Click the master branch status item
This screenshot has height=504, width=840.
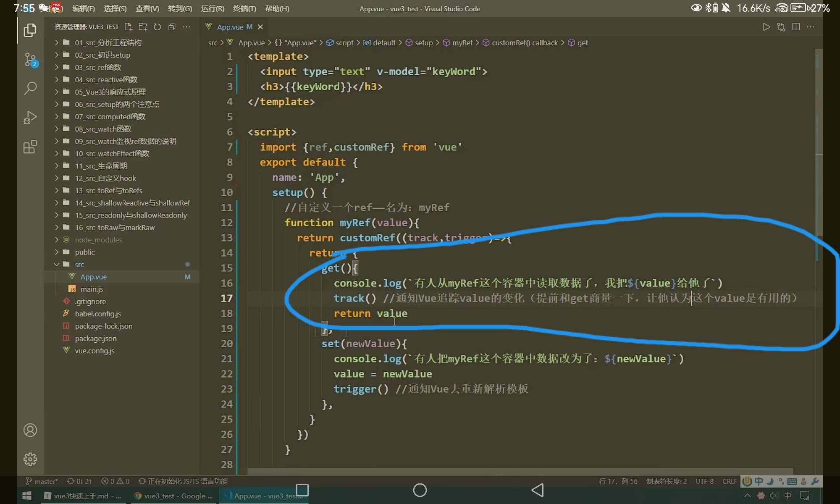coord(42,481)
